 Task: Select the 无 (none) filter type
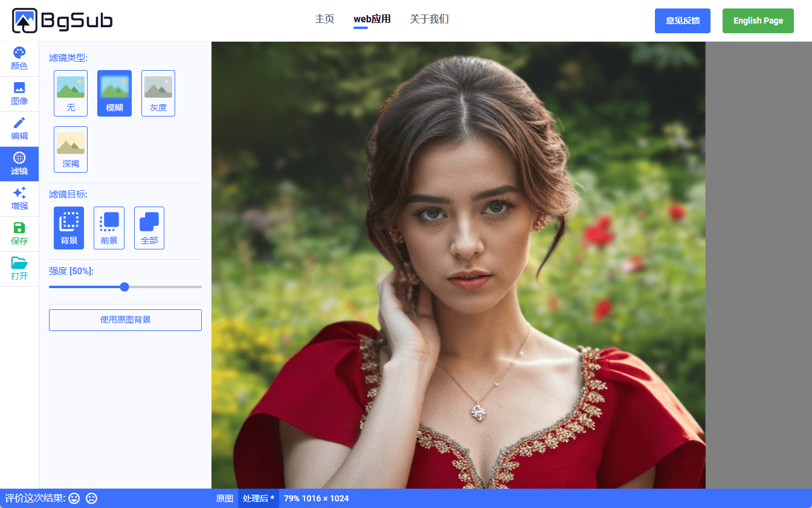(x=71, y=93)
